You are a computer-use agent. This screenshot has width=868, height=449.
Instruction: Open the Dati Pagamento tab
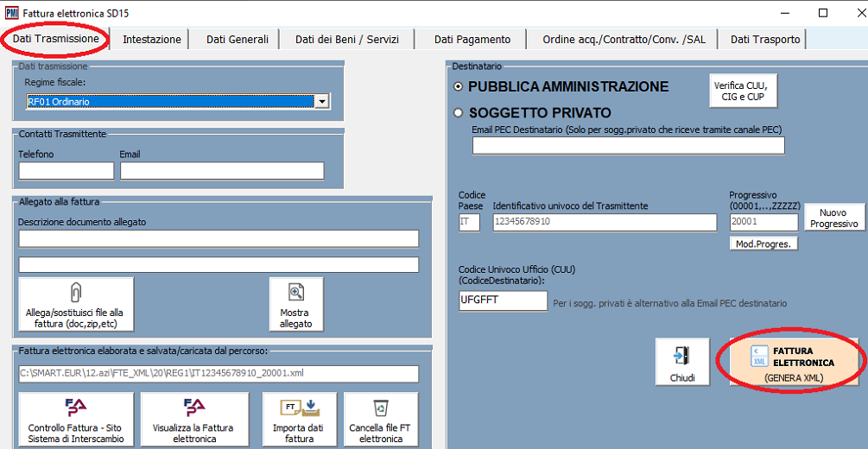(x=472, y=39)
